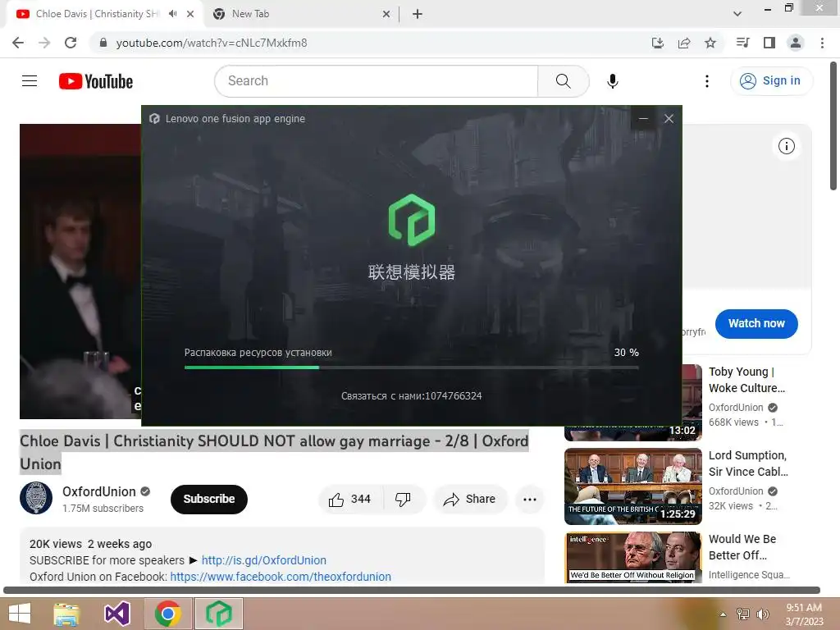Image resolution: width=840 pixels, height=630 pixels.
Task: Share this page from the address bar
Action: point(684,43)
